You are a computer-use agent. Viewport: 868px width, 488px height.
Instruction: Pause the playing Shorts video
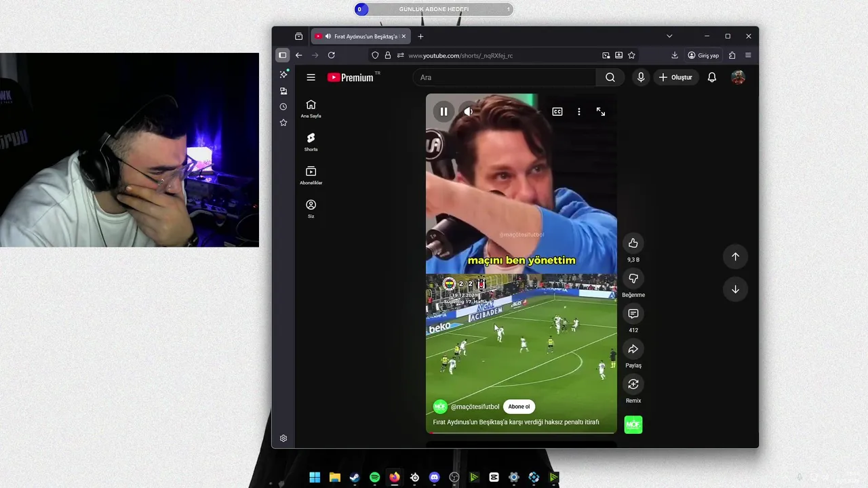pos(443,112)
